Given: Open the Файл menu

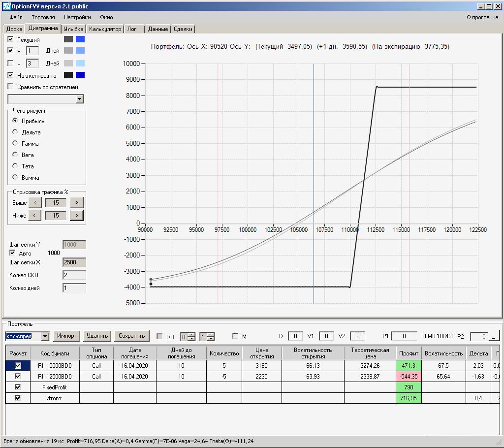Looking at the screenshot, I should coord(16,17).
